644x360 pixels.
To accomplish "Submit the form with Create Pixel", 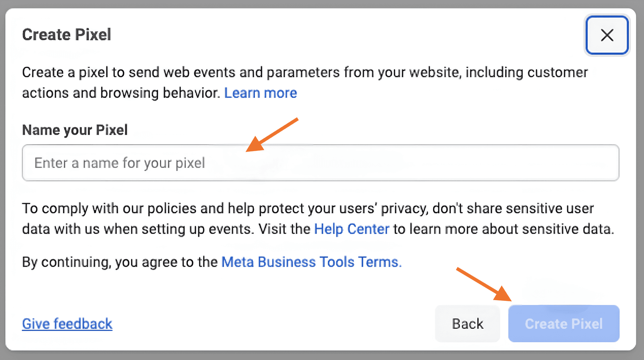I will pos(563,324).
